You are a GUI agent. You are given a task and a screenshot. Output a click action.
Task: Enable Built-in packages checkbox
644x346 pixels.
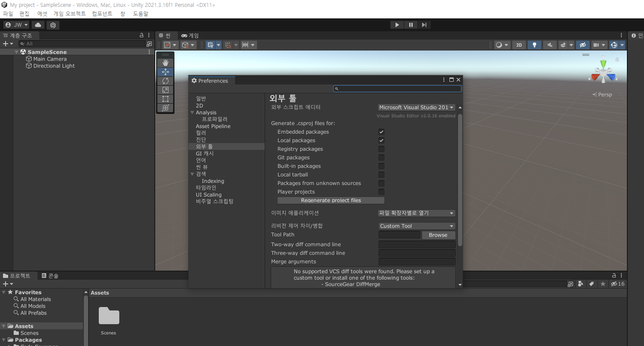point(381,166)
